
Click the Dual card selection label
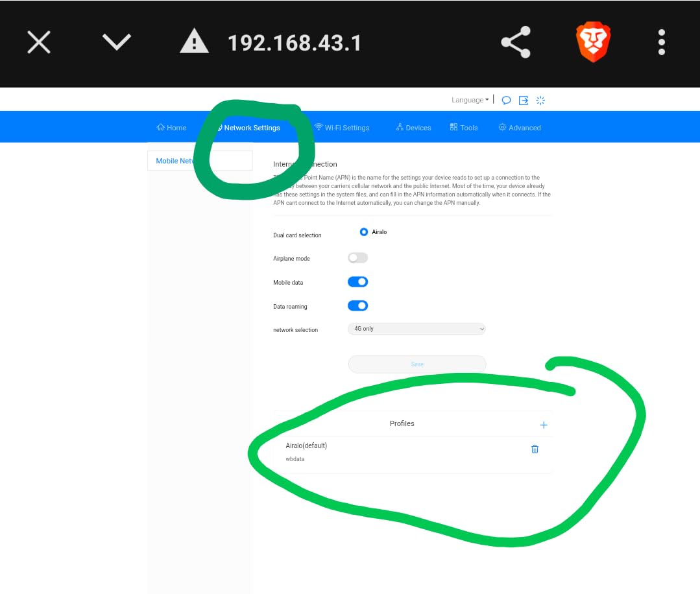(x=297, y=235)
